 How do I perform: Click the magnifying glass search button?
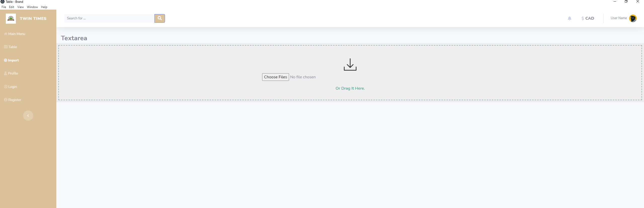159,18
